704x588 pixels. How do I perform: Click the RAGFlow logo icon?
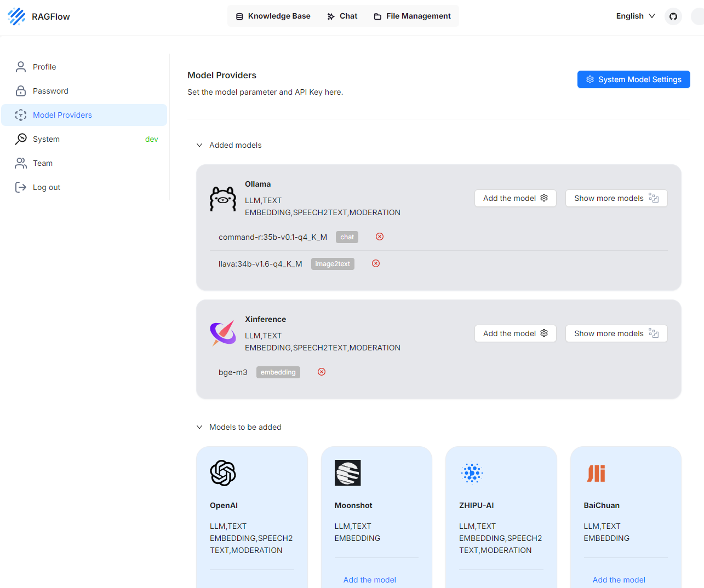coord(16,16)
